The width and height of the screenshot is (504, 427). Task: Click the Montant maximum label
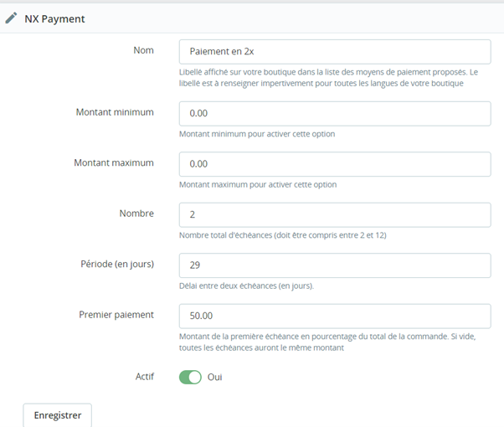pos(114,162)
